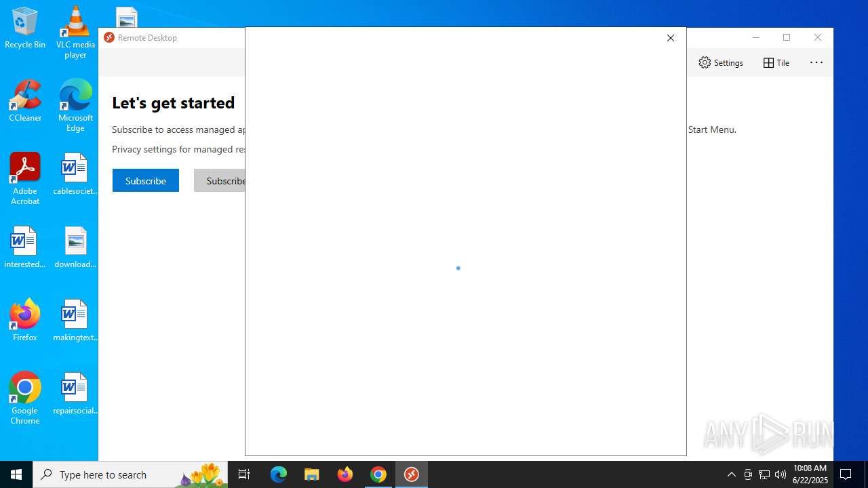Open cablesociet Word document
The height and width of the screenshot is (488, 868).
[x=75, y=174]
